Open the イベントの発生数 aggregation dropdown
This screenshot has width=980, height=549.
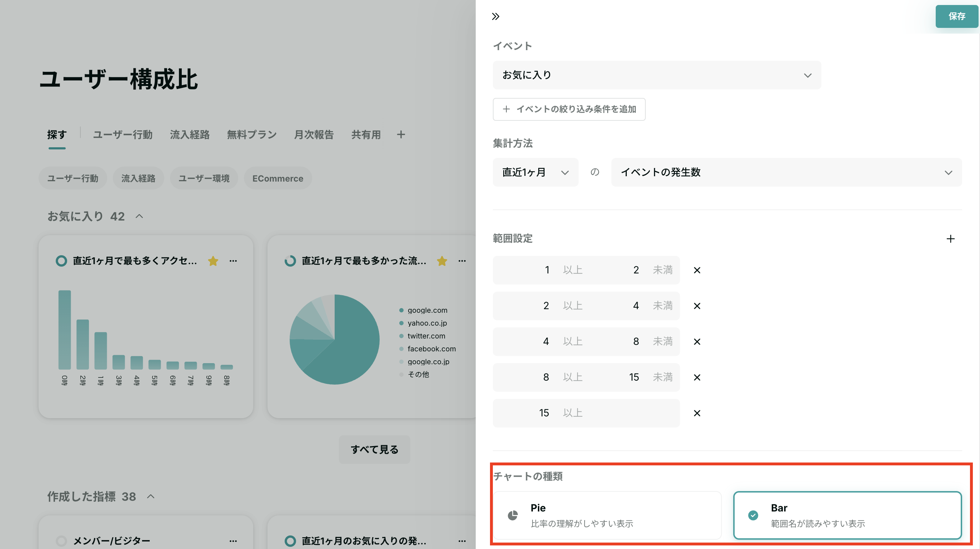click(786, 172)
